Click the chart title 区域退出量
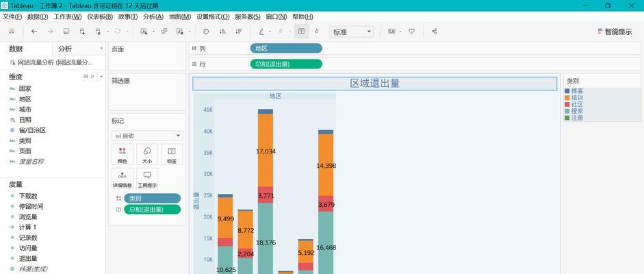This screenshot has width=644, height=274. [x=374, y=84]
